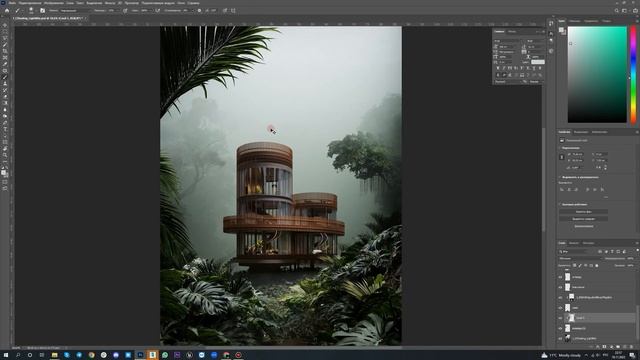Screen dimensions: 640x360
Task: Toggle eye of layer just above Слой 1
Action: (560, 308)
